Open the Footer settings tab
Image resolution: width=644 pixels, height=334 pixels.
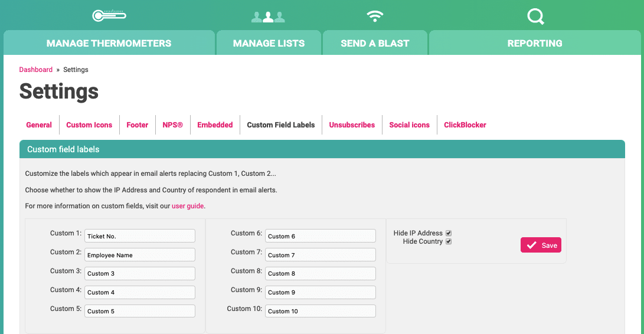137,125
